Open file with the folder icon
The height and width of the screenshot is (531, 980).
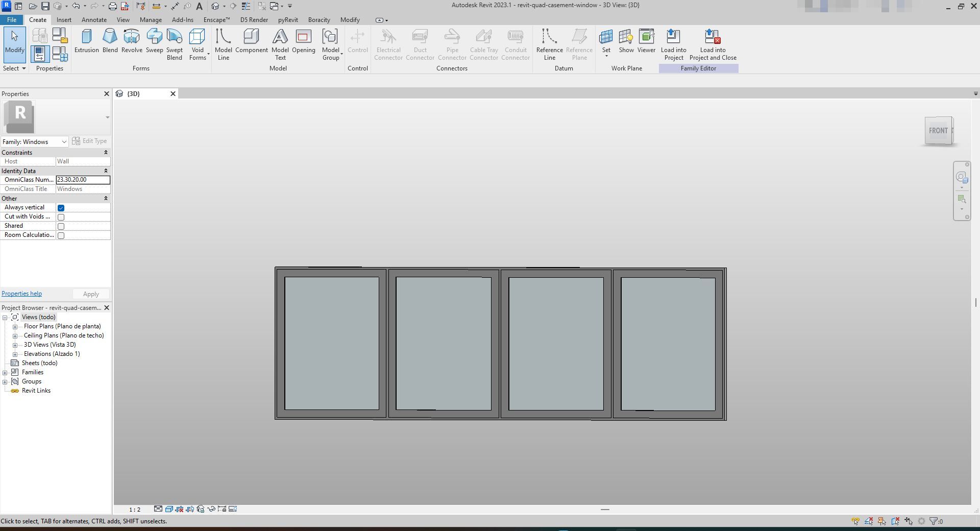tap(33, 6)
